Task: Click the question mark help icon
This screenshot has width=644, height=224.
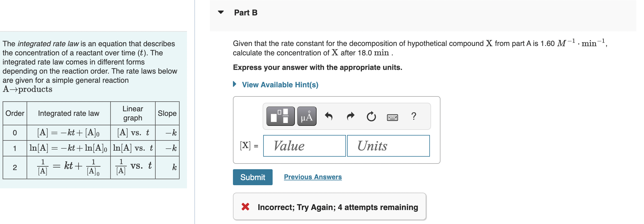Action: click(x=414, y=116)
